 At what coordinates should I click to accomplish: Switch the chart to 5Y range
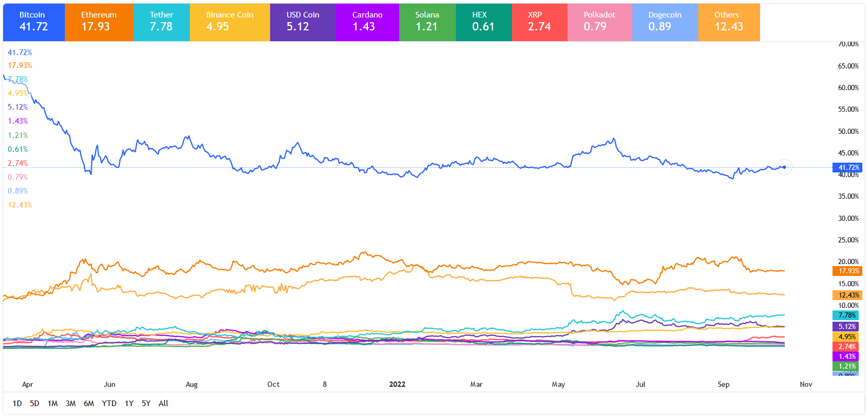(146, 404)
